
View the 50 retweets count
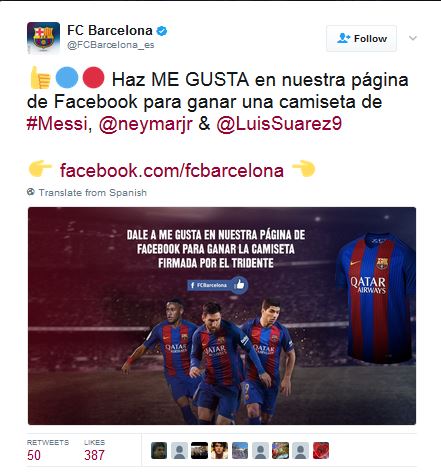(x=34, y=455)
